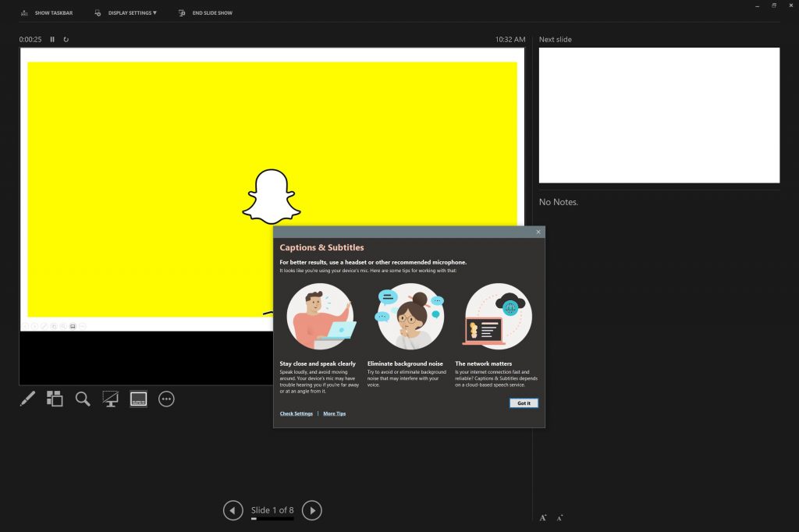Click The network matters illustration
Image resolution: width=799 pixels, height=532 pixels.
498,317
